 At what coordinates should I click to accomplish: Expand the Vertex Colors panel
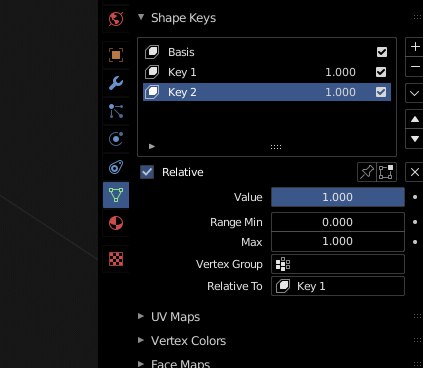click(141, 340)
